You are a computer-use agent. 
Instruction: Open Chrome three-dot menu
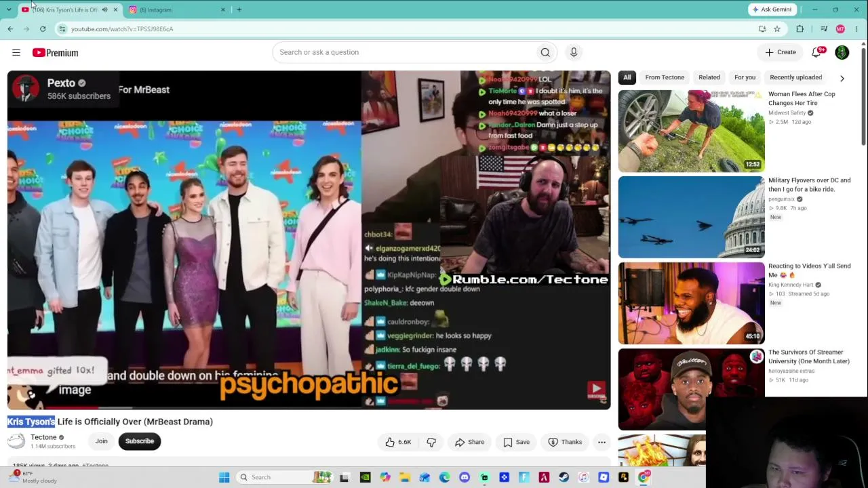point(857,29)
